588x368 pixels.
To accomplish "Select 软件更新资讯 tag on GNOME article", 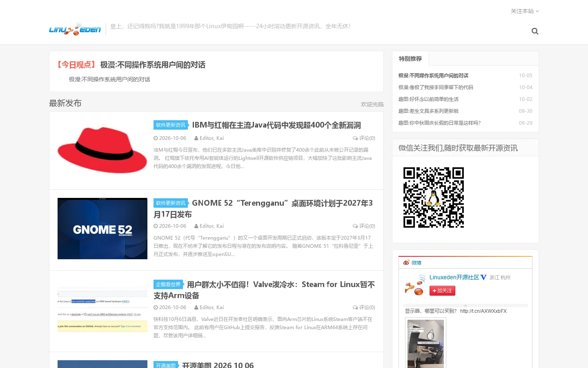I will click(170, 203).
